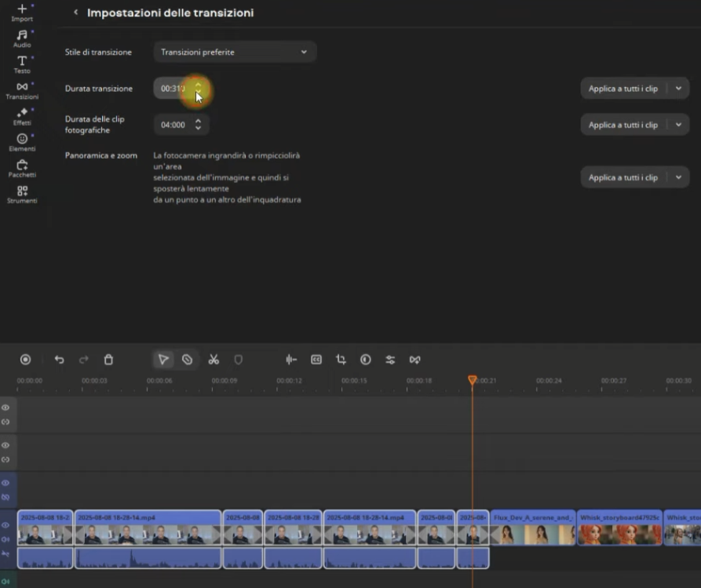
Task: Toggle link on the top overlay track
Action: tap(5, 422)
